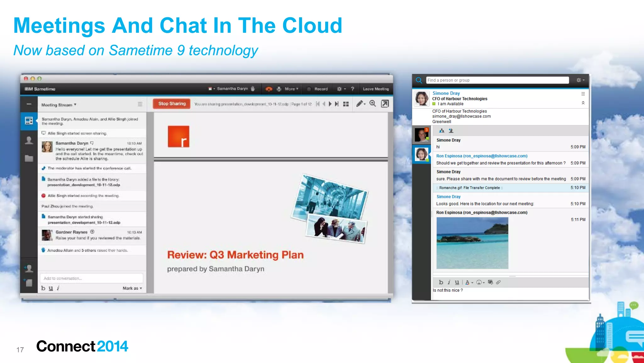Click the search magnifier in the chat window

419,80
